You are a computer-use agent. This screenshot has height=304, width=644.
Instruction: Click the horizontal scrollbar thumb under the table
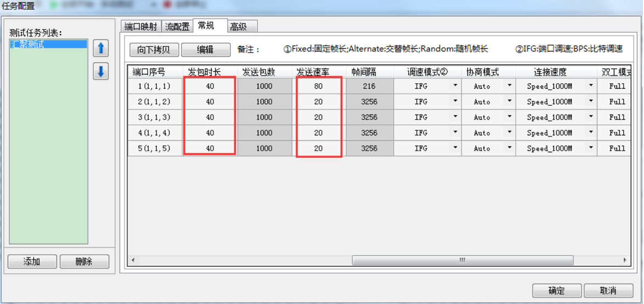462,260
